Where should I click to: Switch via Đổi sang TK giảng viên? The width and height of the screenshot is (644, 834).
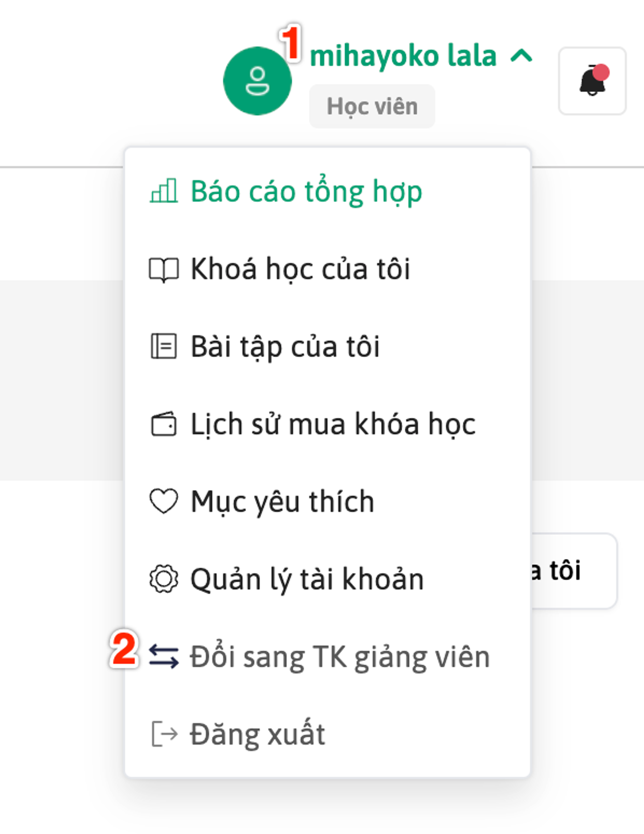[340, 657]
